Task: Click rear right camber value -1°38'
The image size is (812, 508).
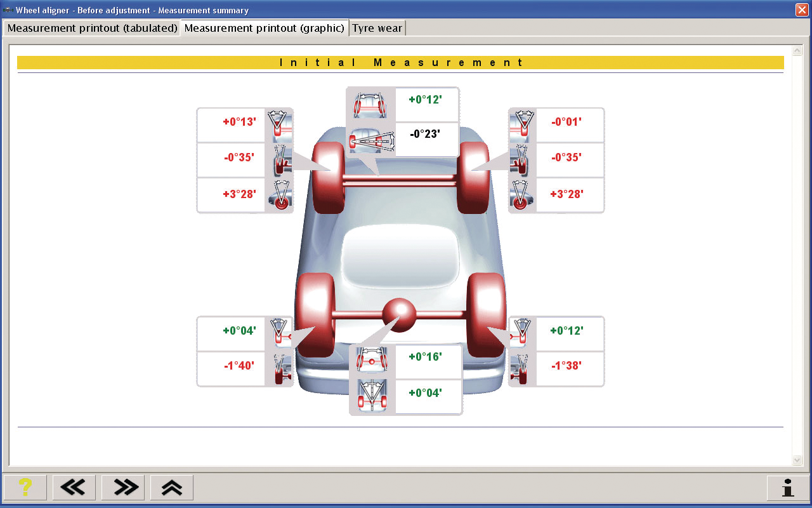Action: [566, 366]
